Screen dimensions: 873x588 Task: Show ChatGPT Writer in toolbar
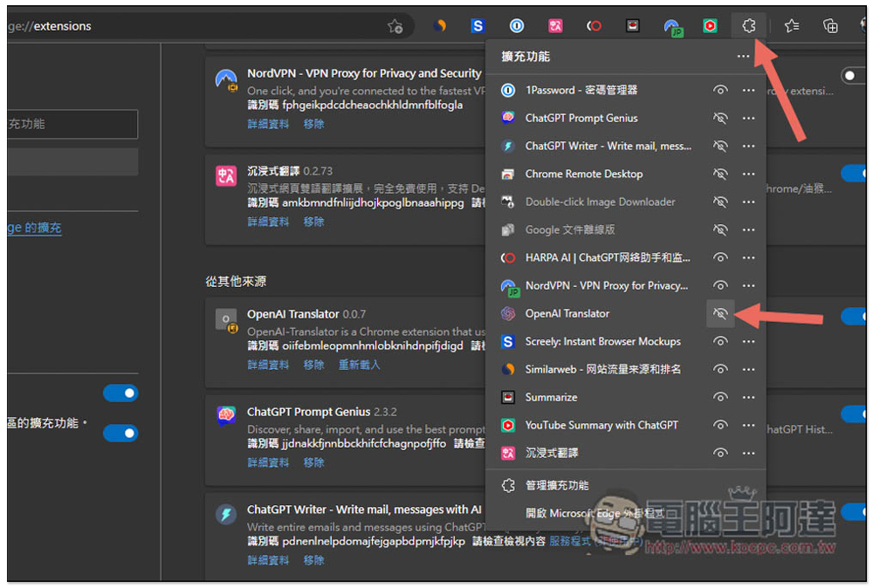720,146
